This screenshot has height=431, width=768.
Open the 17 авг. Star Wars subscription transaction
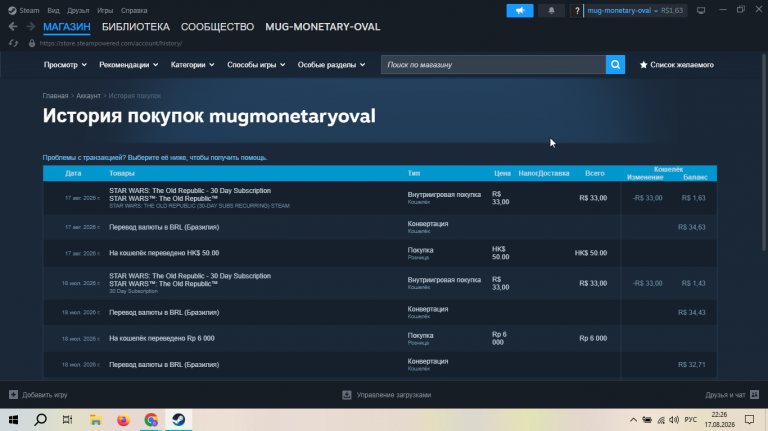pos(380,198)
